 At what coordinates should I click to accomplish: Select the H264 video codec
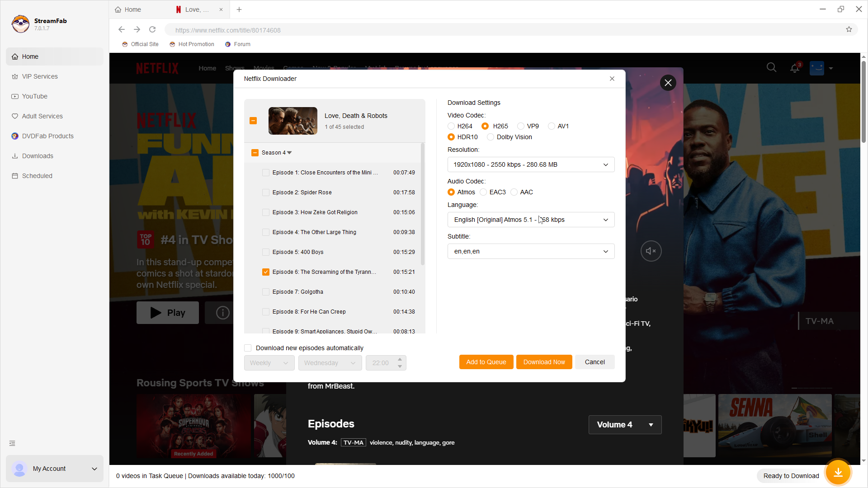click(x=451, y=126)
